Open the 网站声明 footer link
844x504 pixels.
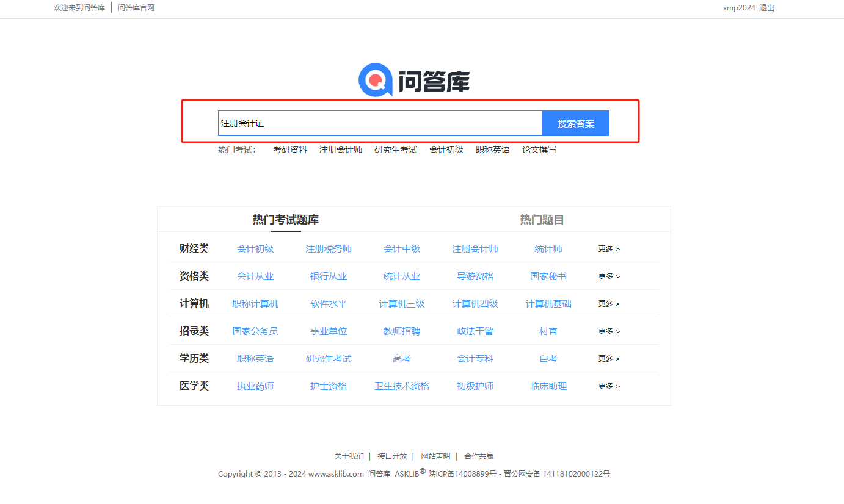pyautogui.click(x=435, y=456)
